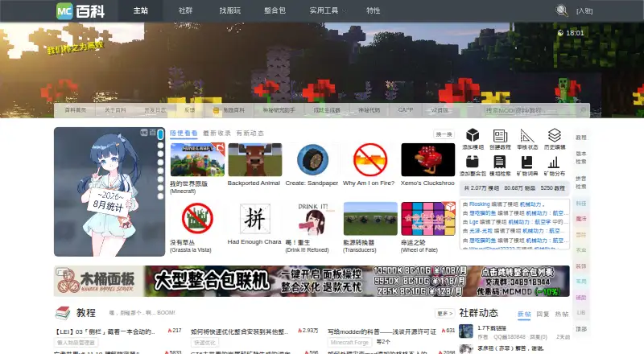Select the sixth carousel indicator dot

coord(160,179)
